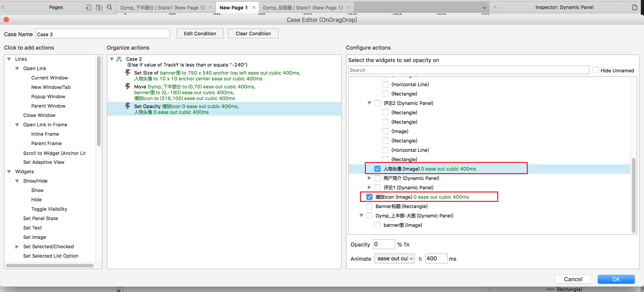Viewport: 644px width, 292px height.
Task: Click the fx icon next to Opacity
Action: point(407,244)
